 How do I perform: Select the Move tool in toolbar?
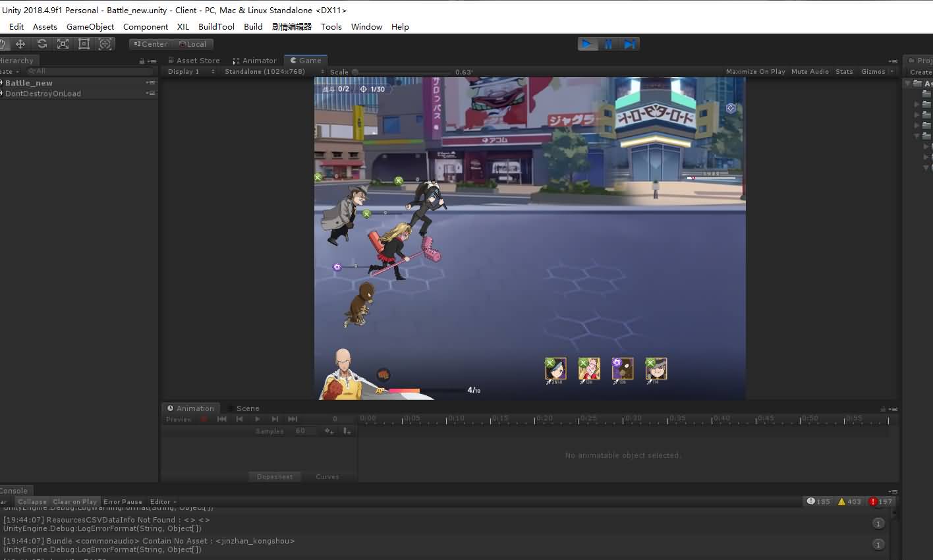[x=20, y=44]
